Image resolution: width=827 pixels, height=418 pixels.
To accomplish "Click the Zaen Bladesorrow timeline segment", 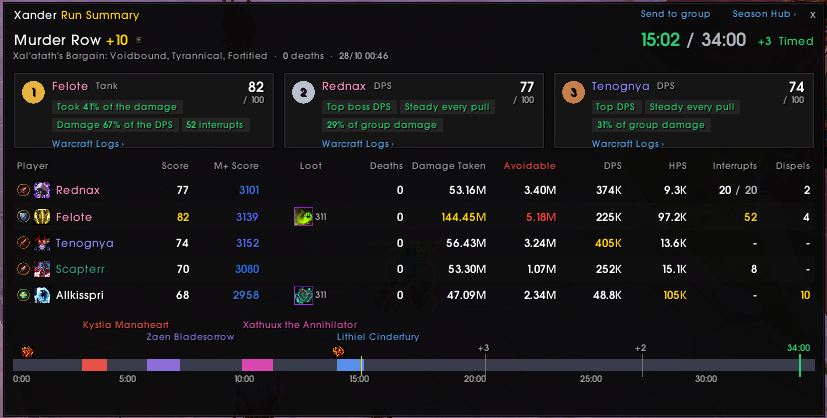I will [x=164, y=365].
